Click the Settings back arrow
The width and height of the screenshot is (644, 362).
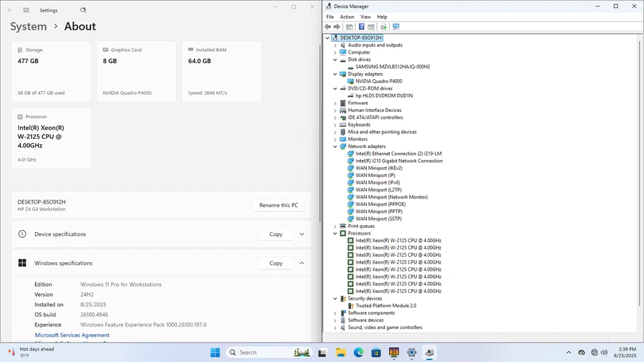coord(10,10)
